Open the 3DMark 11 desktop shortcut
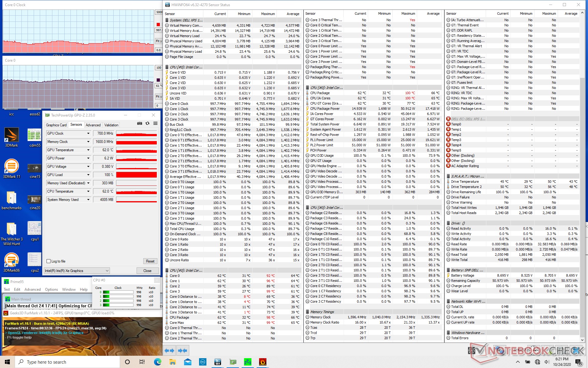 tap(11, 169)
